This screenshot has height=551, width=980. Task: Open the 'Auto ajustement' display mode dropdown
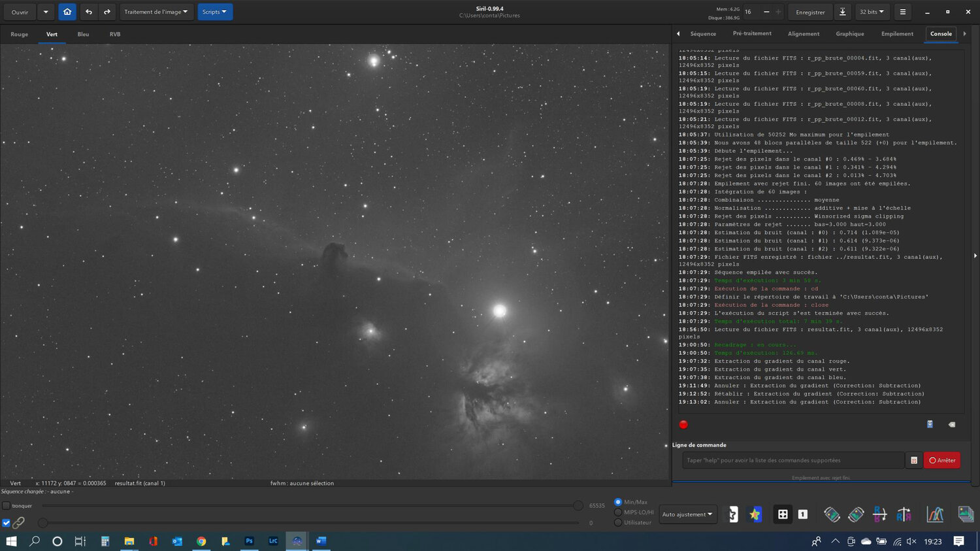pyautogui.click(x=687, y=514)
